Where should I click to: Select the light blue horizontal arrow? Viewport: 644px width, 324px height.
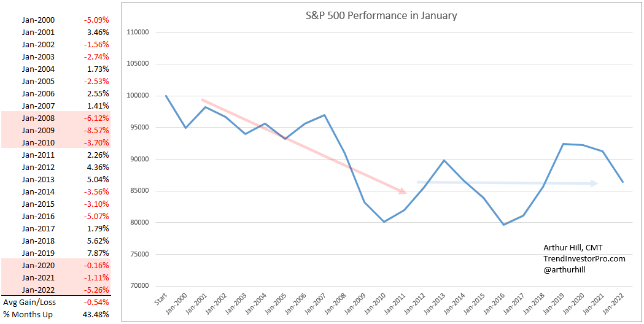click(x=507, y=183)
